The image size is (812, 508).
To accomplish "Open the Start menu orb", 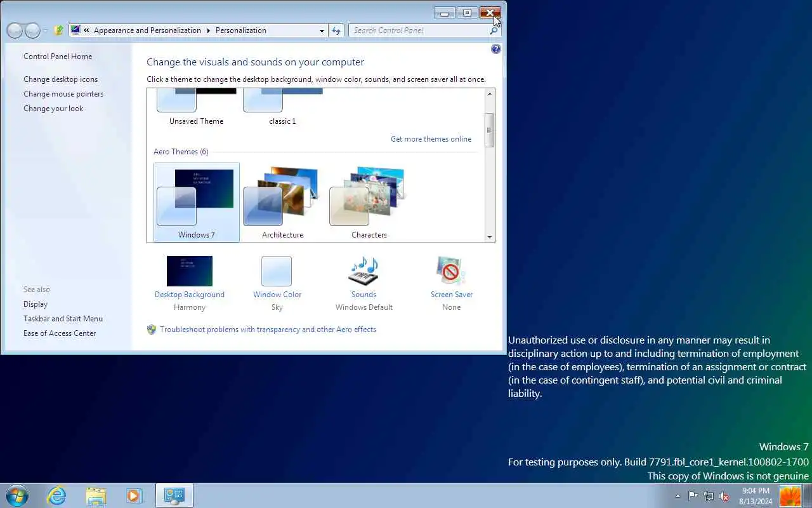I will (x=17, y=495).
